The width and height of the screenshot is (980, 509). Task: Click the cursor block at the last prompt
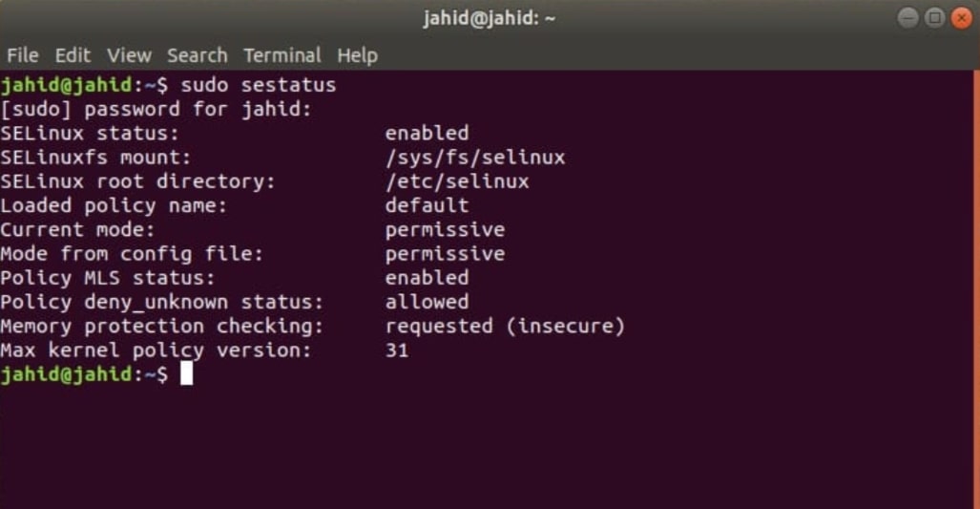[186, 374]
